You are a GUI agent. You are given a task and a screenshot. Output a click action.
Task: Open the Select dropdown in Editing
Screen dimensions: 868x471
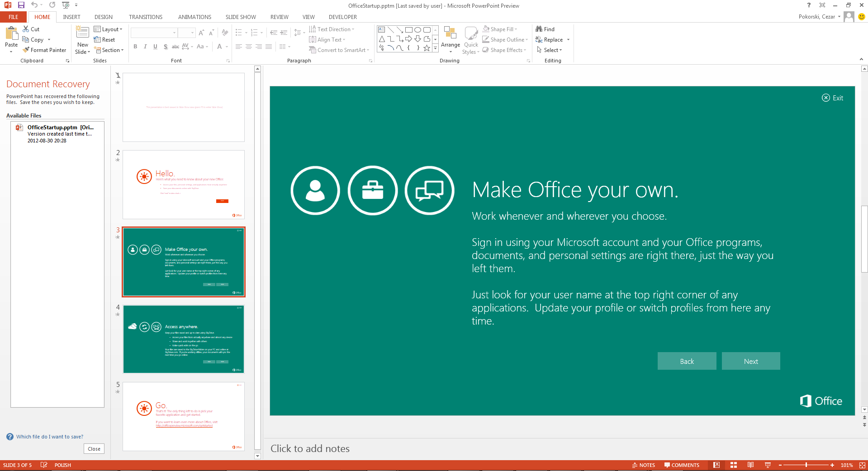click(x=549, y=50)
